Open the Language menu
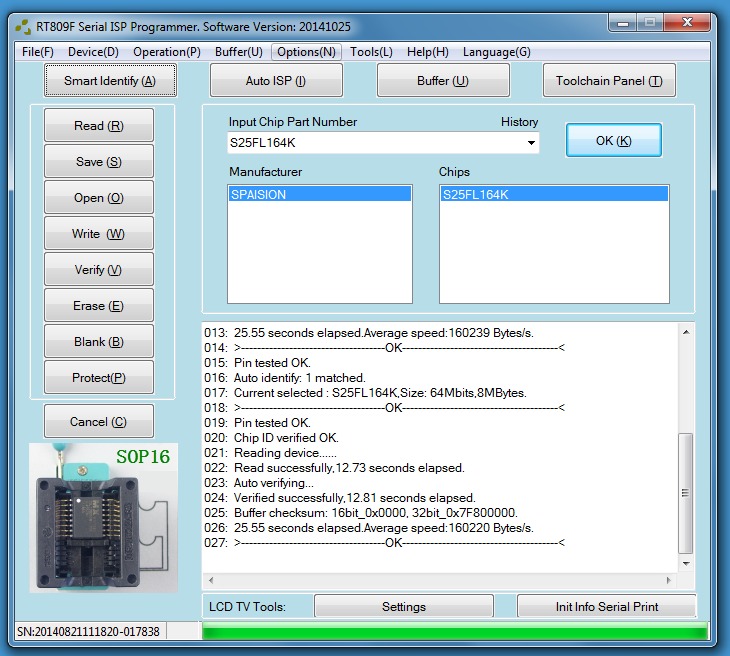 click(x=497, y=52)
